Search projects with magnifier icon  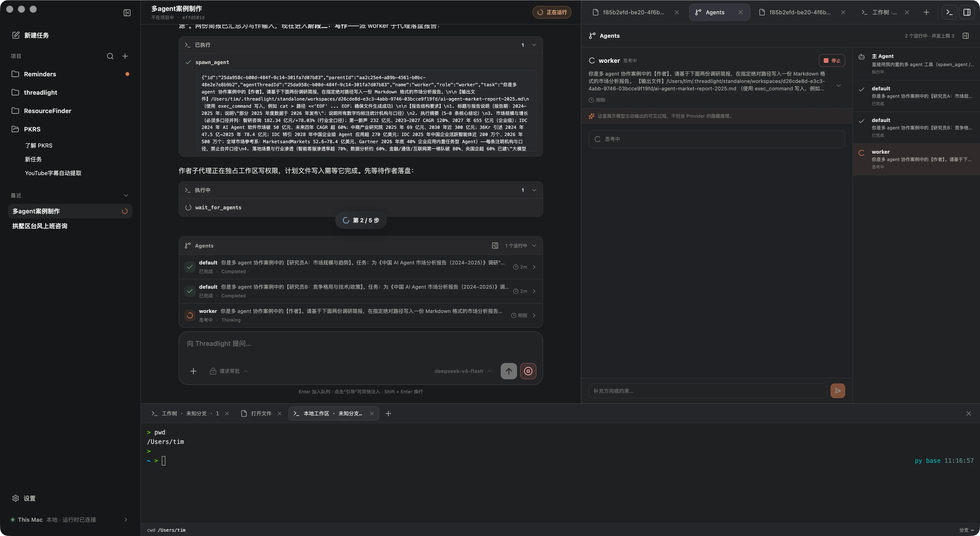(x=110, y=56)
